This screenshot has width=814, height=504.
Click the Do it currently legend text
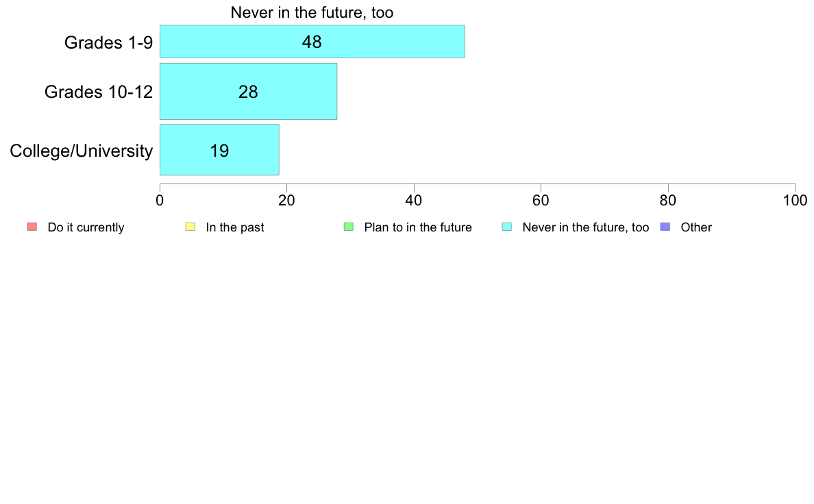click(86, 227)
